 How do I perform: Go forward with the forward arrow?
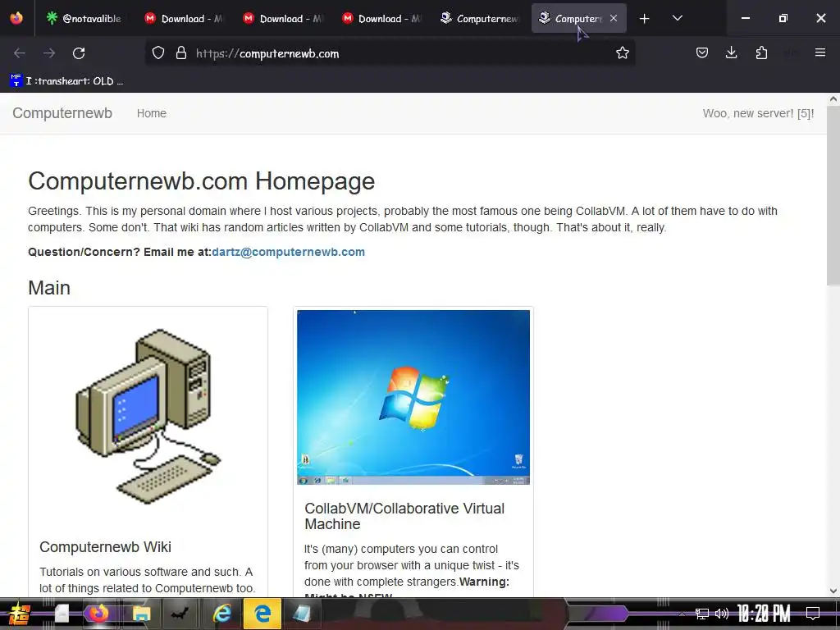coord(49,53)
